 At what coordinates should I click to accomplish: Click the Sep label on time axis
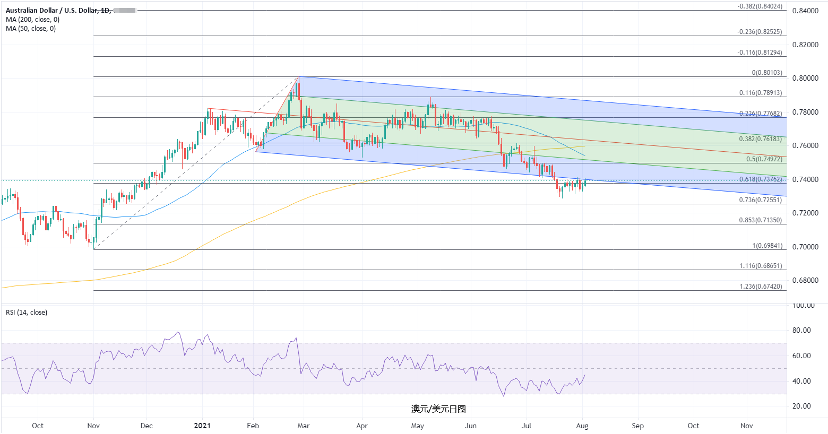[x=638, y=426]
